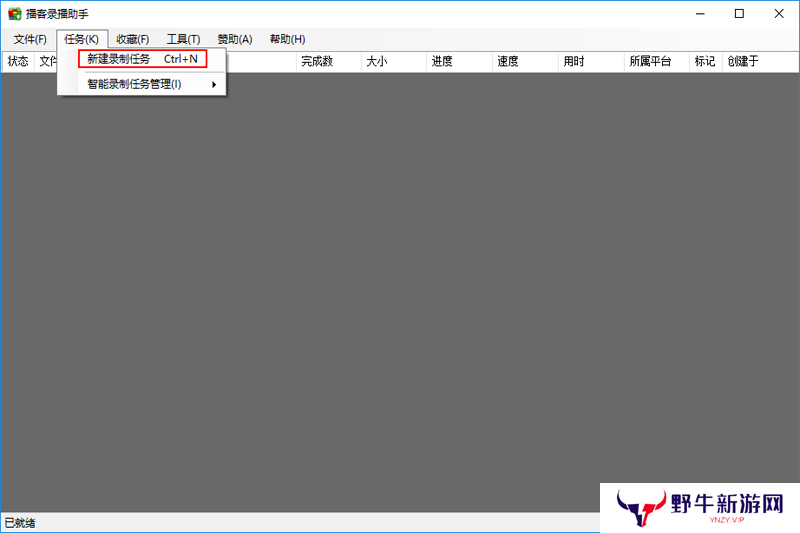Click the 用时 column header
This screenshot has width=800, height=533.
click(591, 62)
